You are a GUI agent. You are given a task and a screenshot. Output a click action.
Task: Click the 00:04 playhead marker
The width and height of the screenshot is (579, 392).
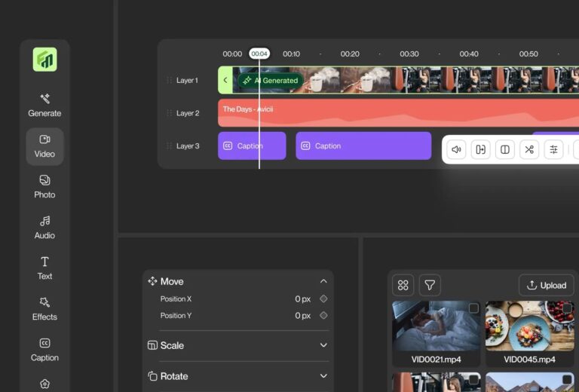pyautogui.click(x=259, y=54)
